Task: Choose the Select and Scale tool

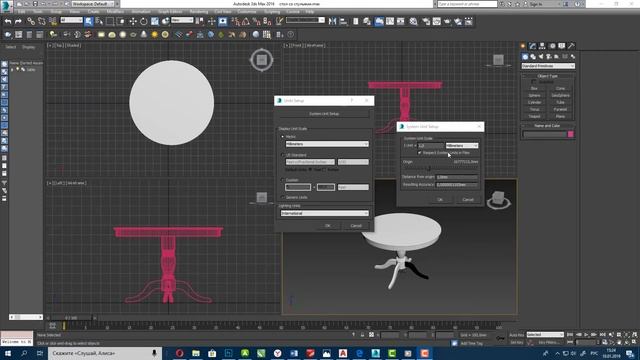Action: tap(155, 21)
